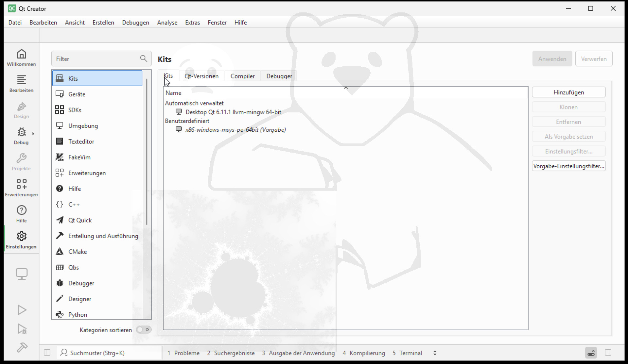This screenshot has width=628, height=364.
Task: Open the Ansicht menu
Action: (x=75, y=22)
